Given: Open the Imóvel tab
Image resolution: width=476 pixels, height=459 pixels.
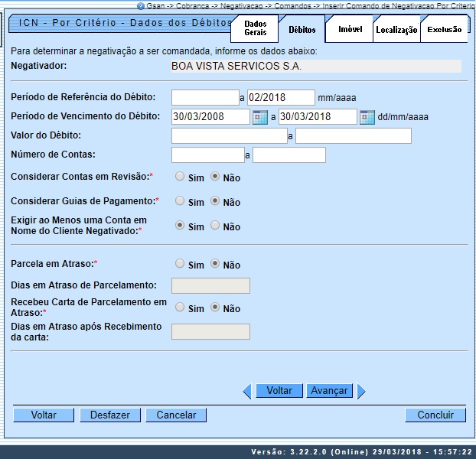Looking at the screenshot, I should point(350,30).
